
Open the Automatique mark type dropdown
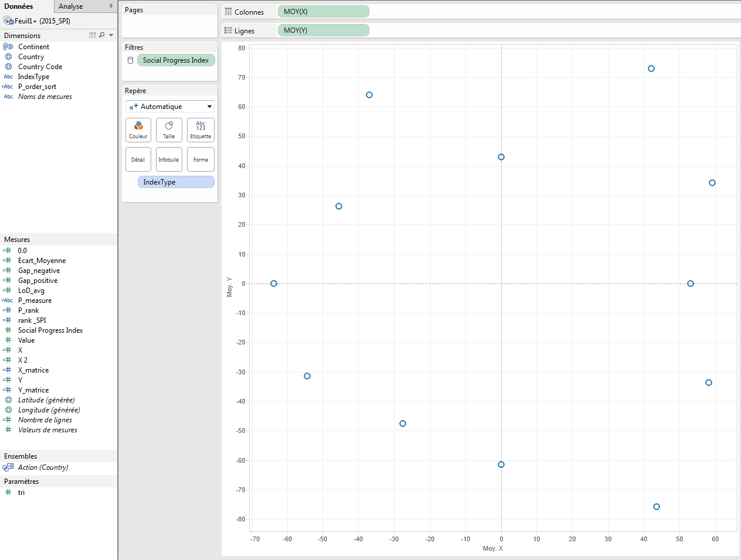(169, 106)
